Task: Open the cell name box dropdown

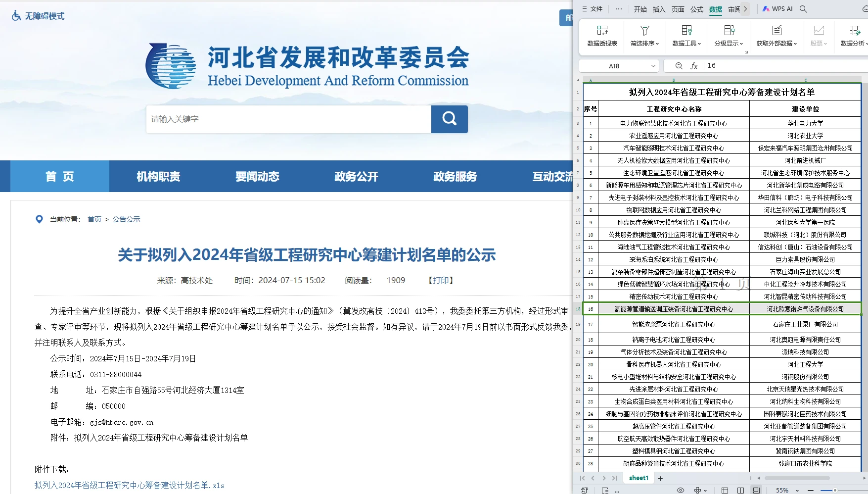Action: point(653,66)
